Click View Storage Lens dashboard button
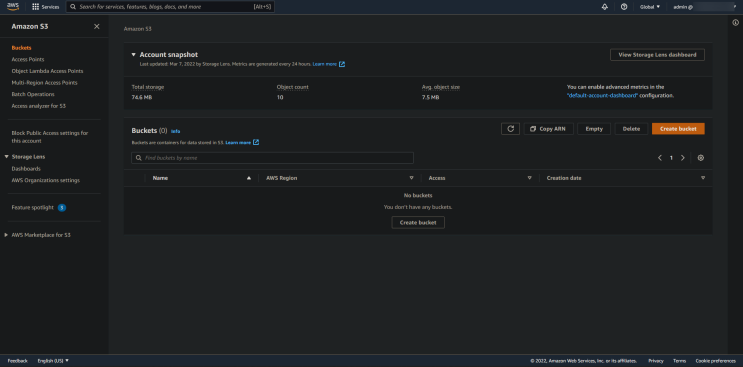This screenshot has height=367, width=743. (x=657, y=55)
